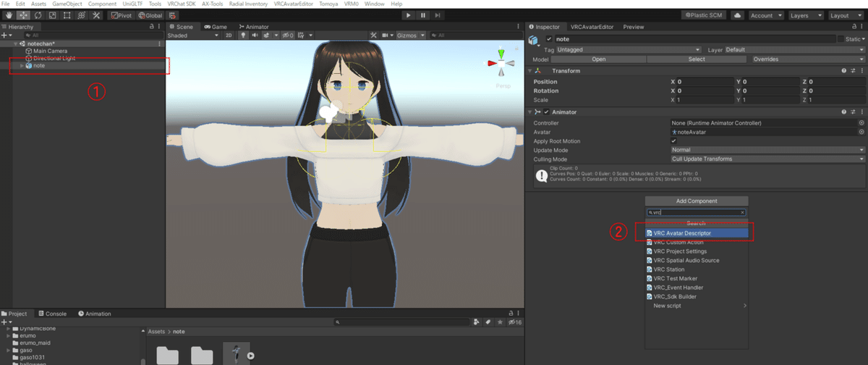Toggle scene audio speaker icon

[256, 35]
